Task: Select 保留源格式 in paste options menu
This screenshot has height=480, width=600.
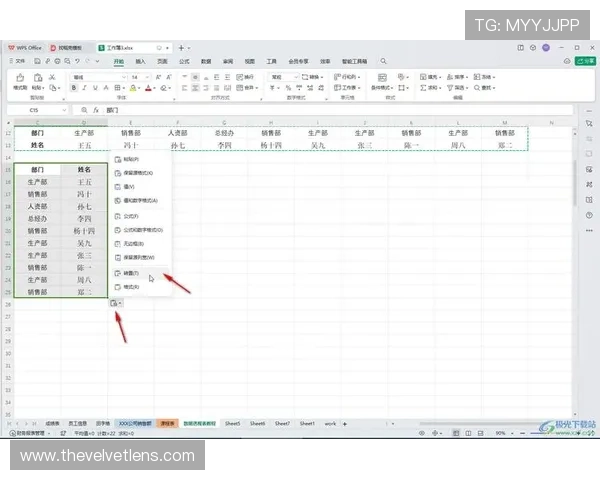Action: (x=137, y=172)
